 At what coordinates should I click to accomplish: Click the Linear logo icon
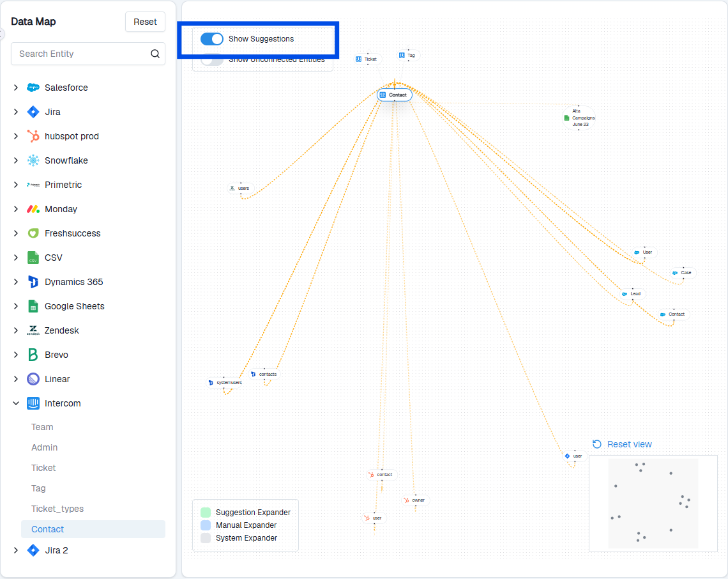[33, 379]
